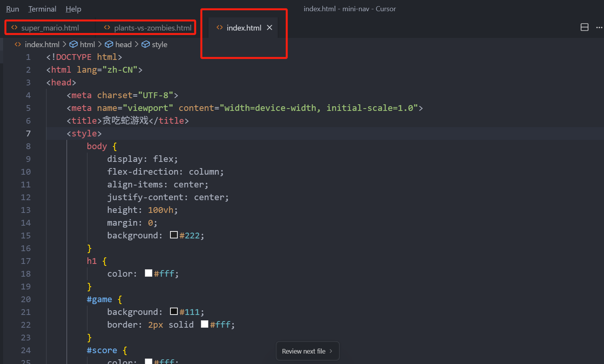This screenshot has height=364, width=604.
Task: Select the index.html editor tab
Action: coord(243,28)
